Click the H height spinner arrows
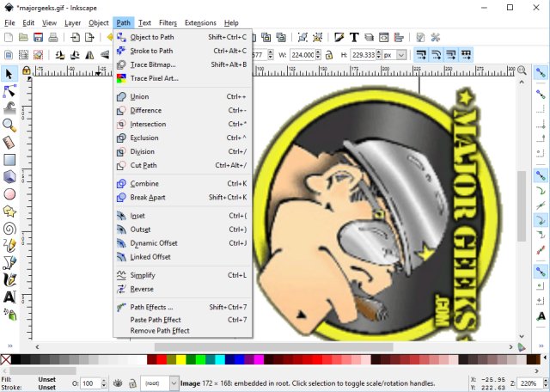The height and width of the screenshot is (392, 550). pyautogui.click(x=378, y=55)
